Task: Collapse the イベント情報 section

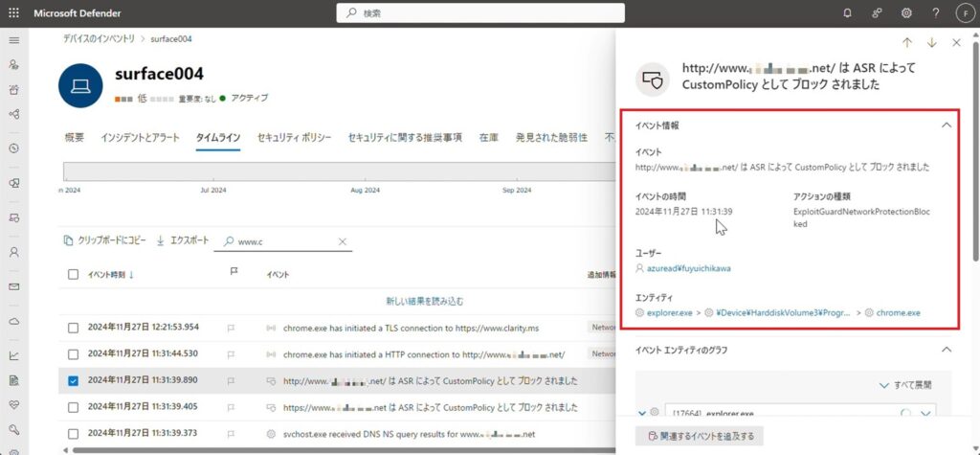Action: [947, 125]
